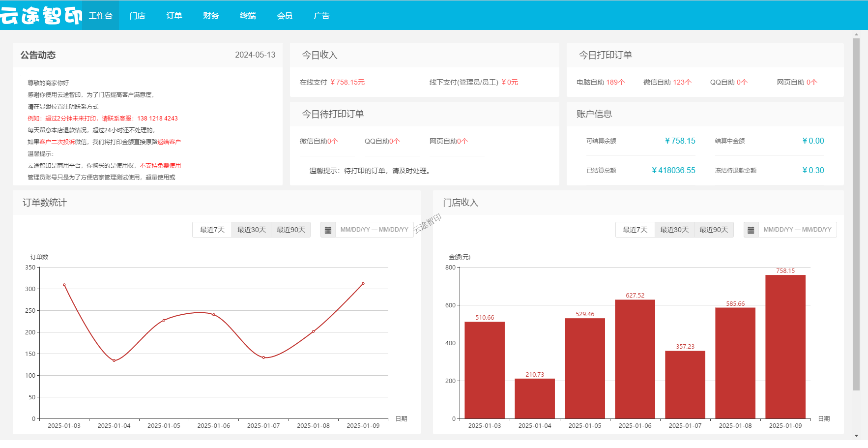Select 最近30天 in 门店收入 chart
The image size is (868, 448).
(674, 230)
